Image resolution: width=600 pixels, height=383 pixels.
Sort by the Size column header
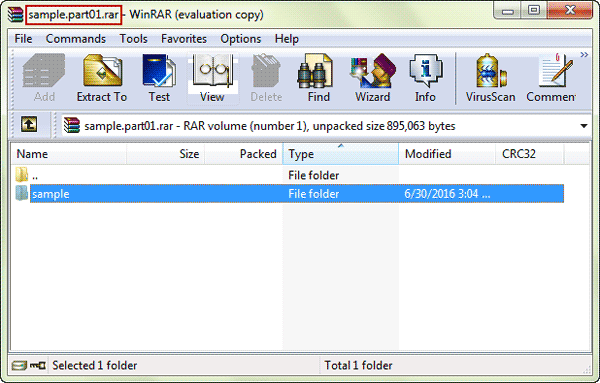165,154
